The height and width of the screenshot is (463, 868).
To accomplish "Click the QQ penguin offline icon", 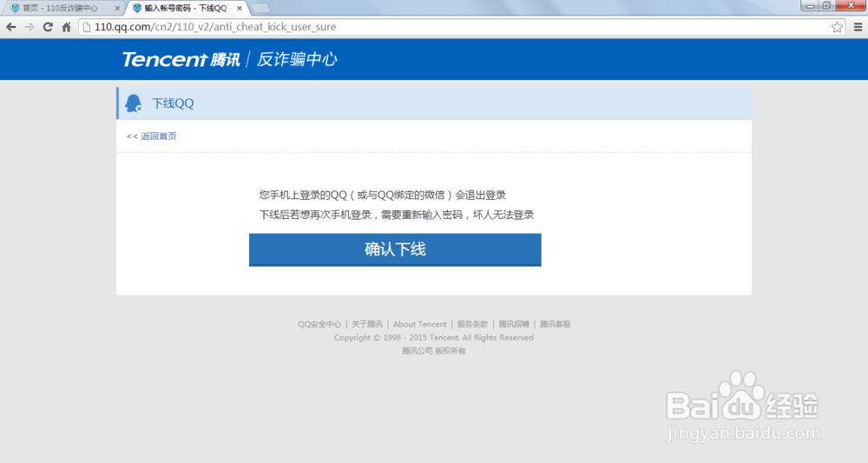I will pos(134,103).
